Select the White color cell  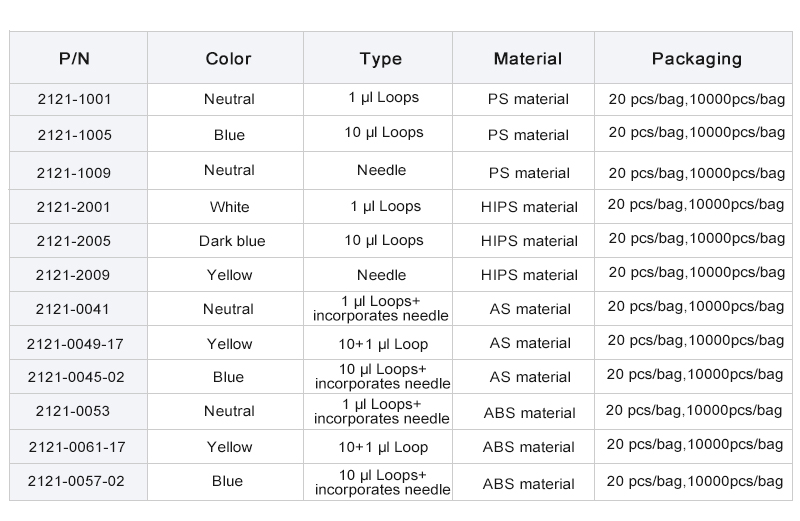click(229, 207)
